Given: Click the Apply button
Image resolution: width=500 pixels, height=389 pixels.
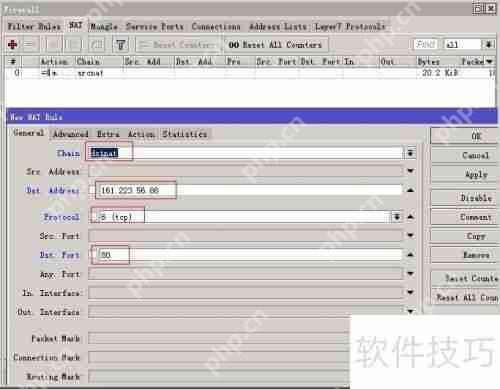Looking at the screenshot, I should tap(476, 175).
